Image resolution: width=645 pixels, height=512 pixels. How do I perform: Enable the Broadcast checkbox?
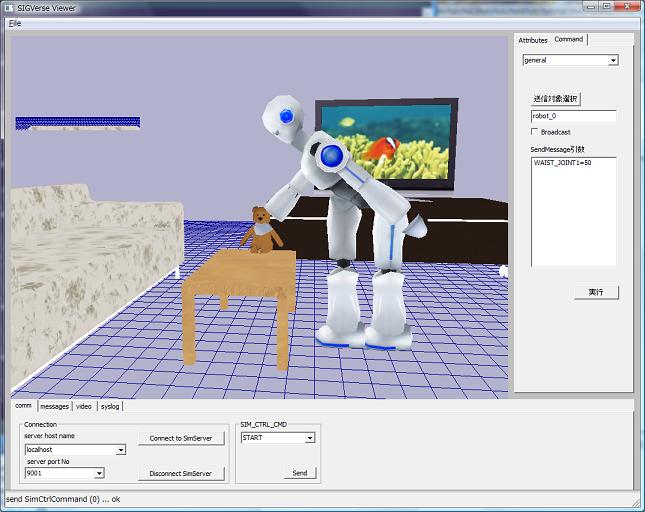pos(534,132)
